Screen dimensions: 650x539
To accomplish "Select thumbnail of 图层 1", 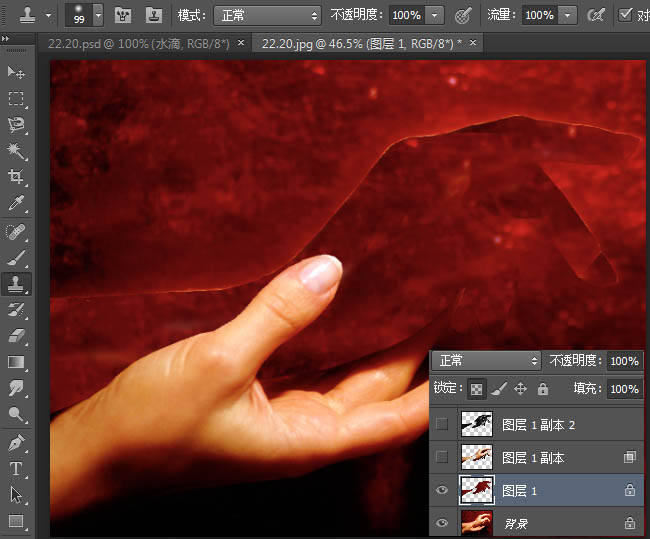I will coord(477,490).
